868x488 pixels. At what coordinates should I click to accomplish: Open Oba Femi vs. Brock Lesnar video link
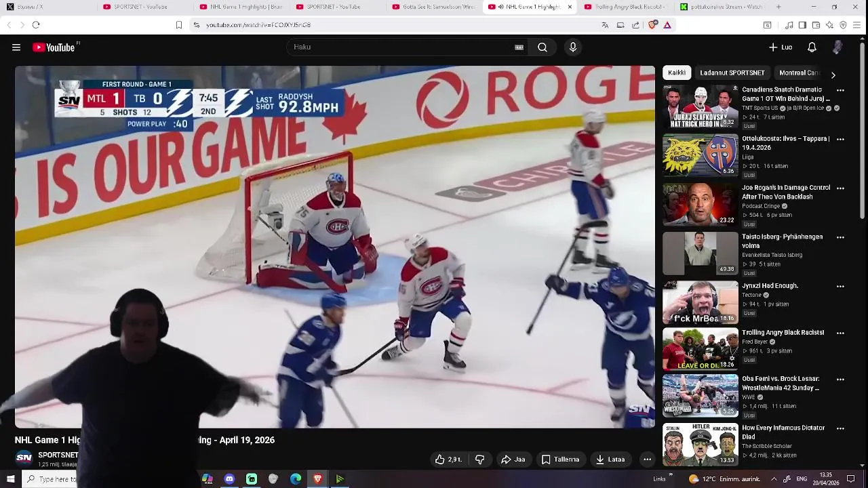point(781,384)
